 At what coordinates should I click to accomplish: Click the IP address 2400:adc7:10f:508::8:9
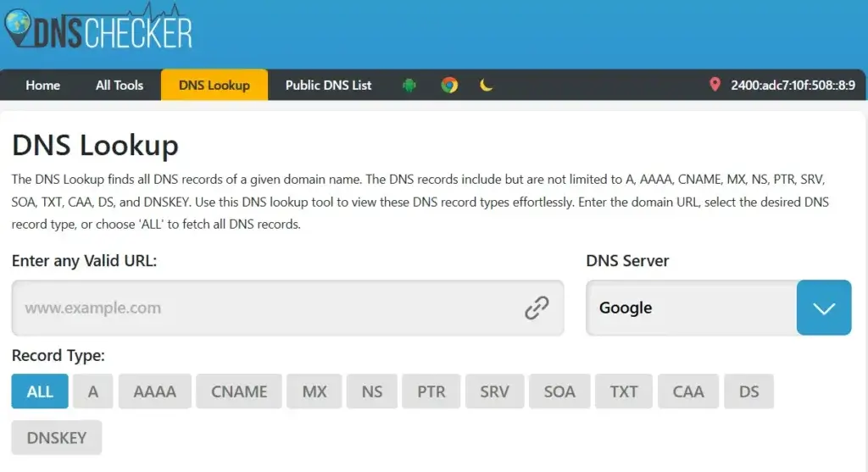point(793,86)
